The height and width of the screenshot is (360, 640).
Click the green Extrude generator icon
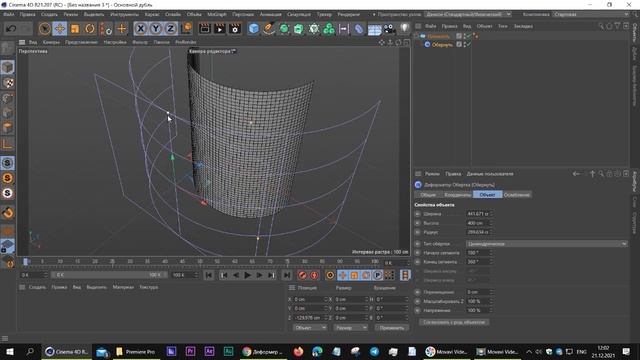click(299, 29)
